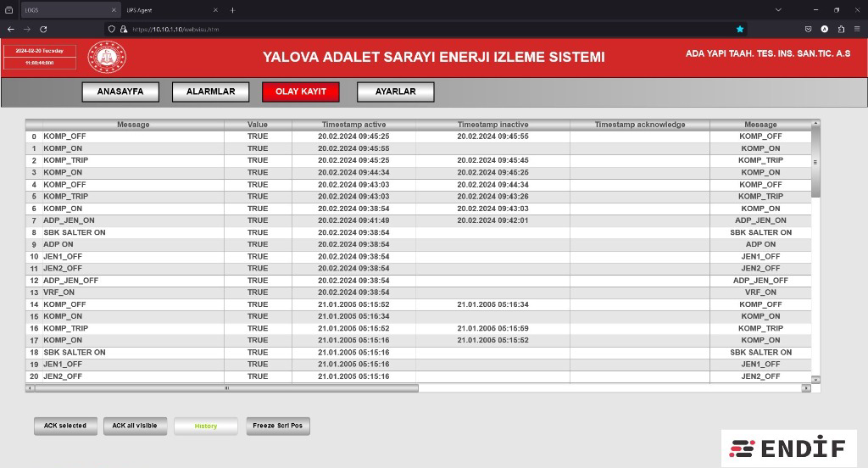Click the date display 2024-02-20 Tuesday
This screenshot has width=868, height=468.
point(39,50)
